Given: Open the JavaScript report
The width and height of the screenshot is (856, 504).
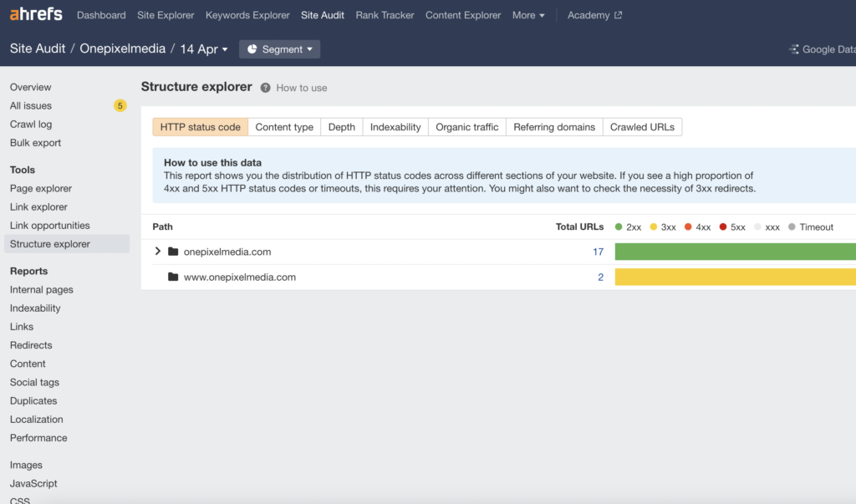Looking at the screenshot, I should click(x=33, y=484).
